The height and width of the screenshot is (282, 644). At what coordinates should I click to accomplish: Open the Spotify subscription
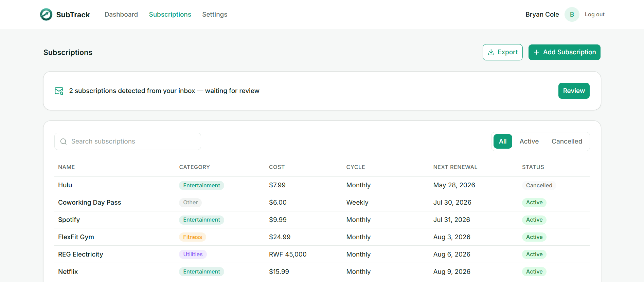(x=322, y=220)
